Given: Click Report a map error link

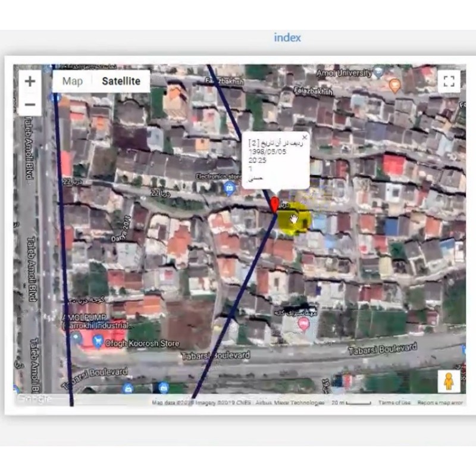Looking at the screenshot, I should click(x=439, y=403).
